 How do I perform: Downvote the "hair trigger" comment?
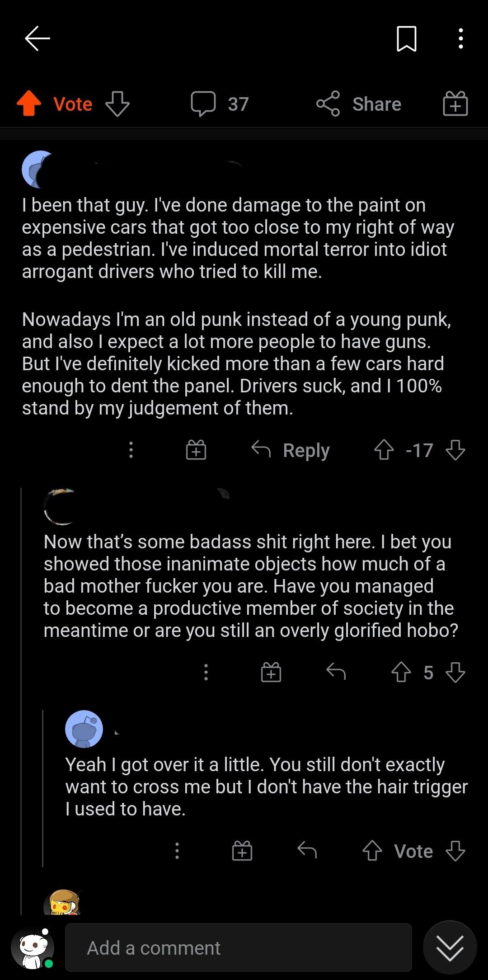pyautogui.click(x=455, y=851)
